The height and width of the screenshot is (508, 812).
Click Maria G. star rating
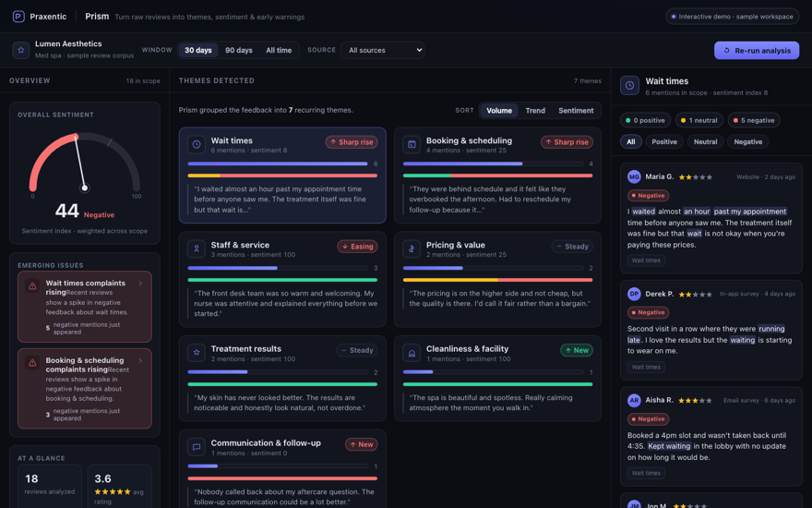tap(696, 177)
